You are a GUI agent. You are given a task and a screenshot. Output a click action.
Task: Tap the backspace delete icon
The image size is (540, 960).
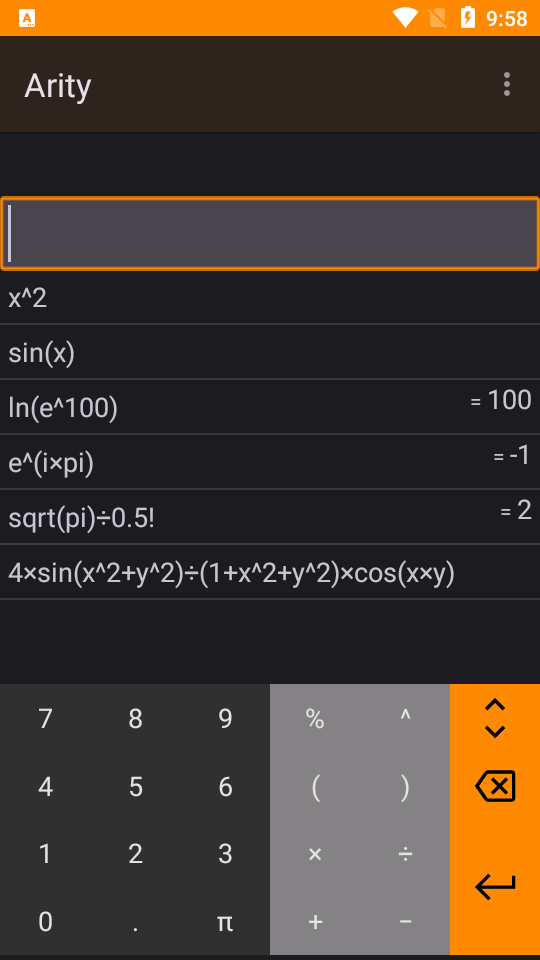coord(495,786)
